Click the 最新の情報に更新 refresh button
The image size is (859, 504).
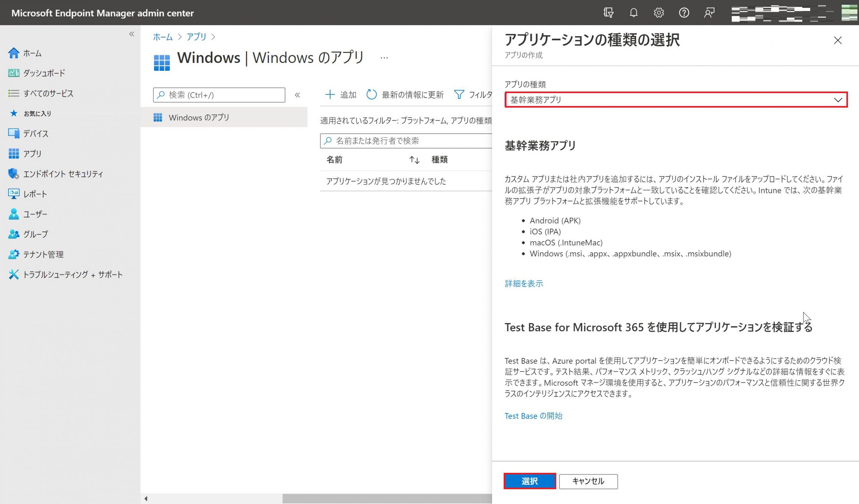(405, 95)
